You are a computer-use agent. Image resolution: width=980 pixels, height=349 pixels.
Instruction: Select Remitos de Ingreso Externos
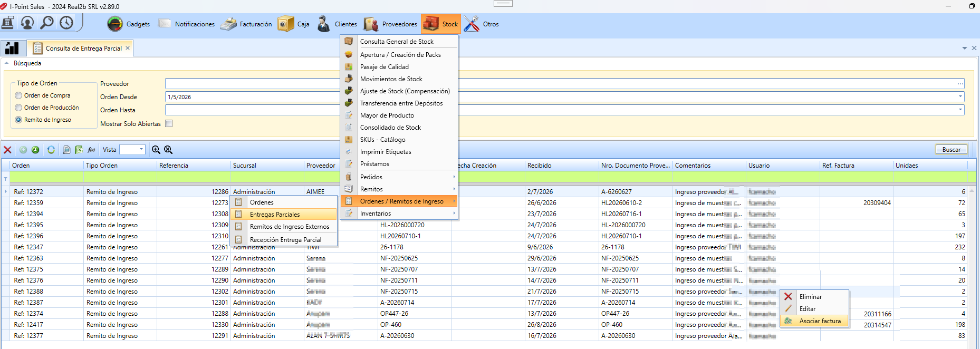point(284,227)
